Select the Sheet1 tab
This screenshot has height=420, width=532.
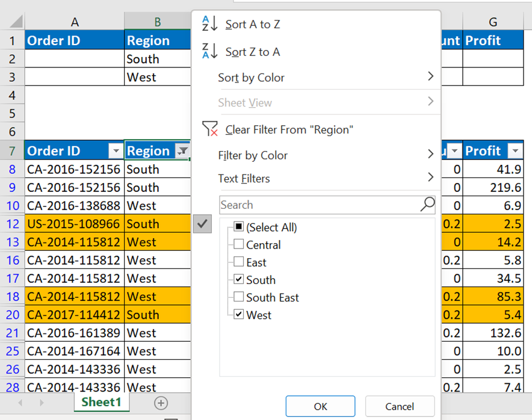tap(101, 402)
